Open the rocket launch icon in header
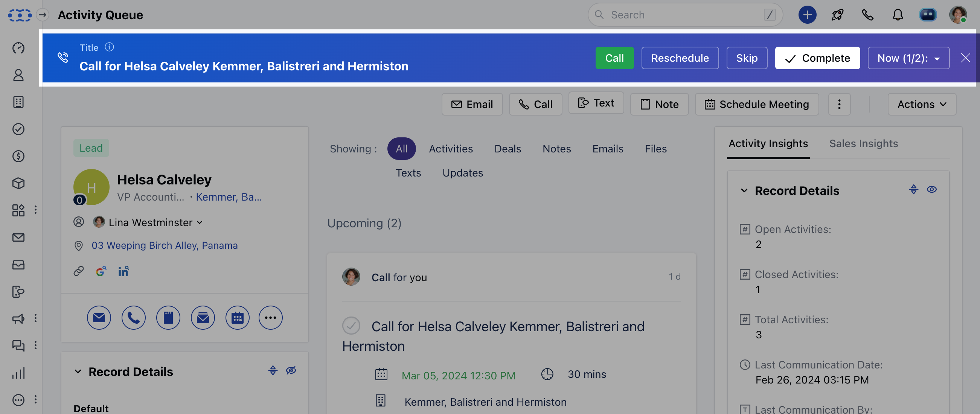The height and width of the screenshot is (414, 980). pyautogui.click(x=837, y=15)
